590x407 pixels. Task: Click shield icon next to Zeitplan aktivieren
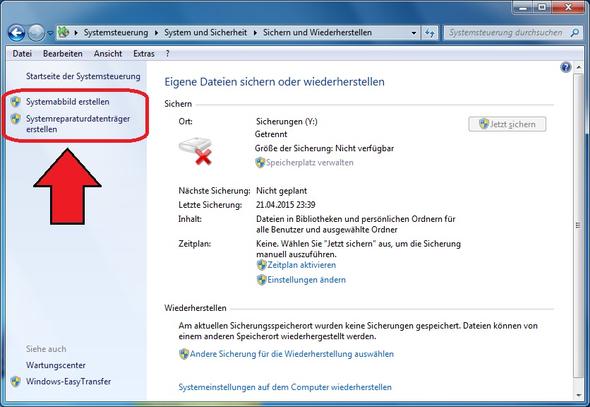coord(262,265)
